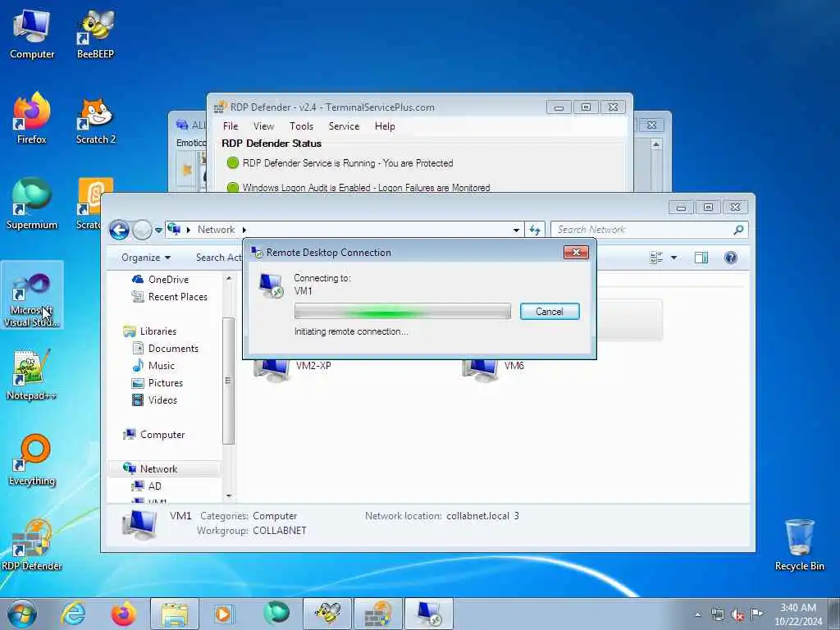The width and height of the screenshot is (840, 630).
Task: Select the VM2-XP computer item
Action: coord(293,370)
